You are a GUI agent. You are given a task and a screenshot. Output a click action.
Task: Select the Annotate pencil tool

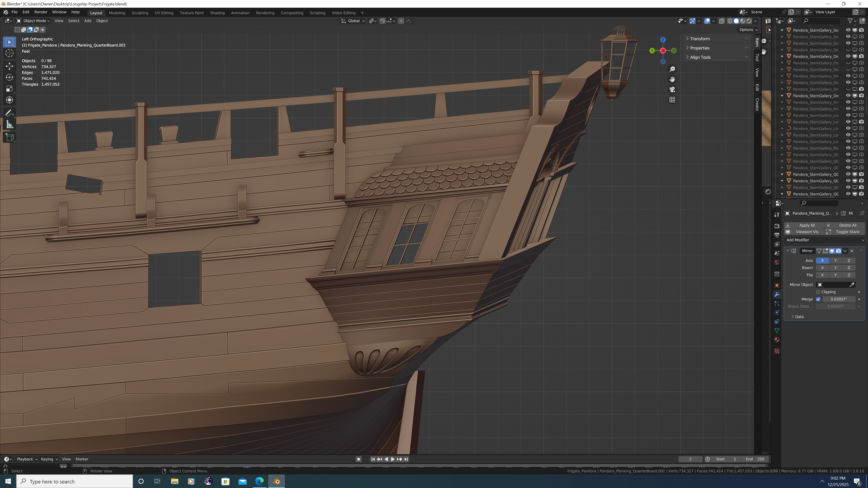click(9, 113)
